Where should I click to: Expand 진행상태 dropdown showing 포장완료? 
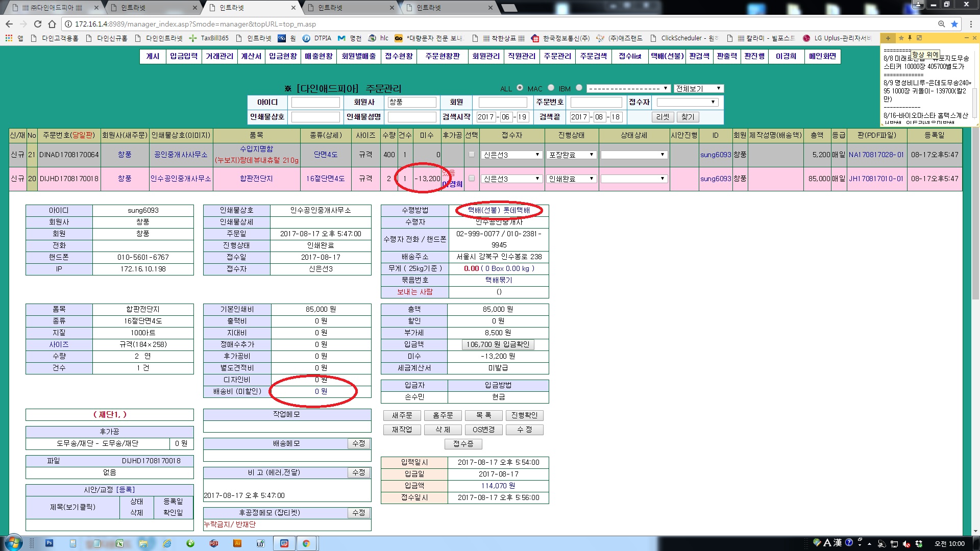coord(571,155)
